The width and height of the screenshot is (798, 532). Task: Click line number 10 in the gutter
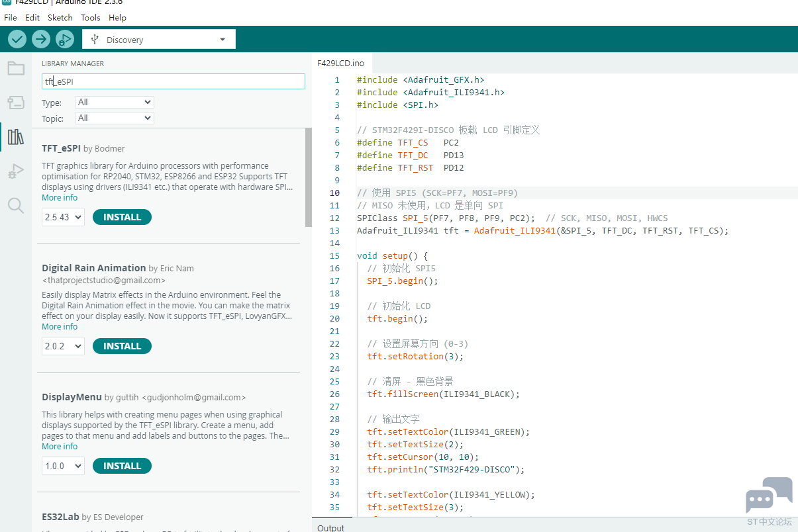334,193
